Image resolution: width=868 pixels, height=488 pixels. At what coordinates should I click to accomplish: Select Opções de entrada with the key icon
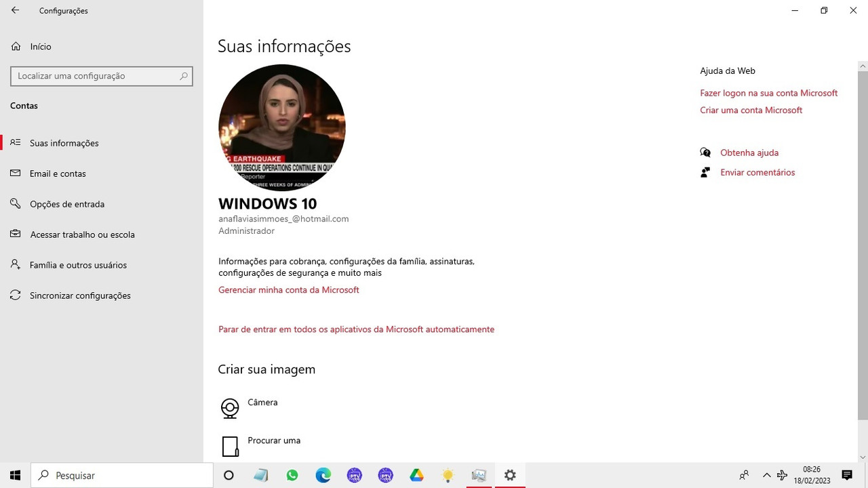(x=15, y=204)
